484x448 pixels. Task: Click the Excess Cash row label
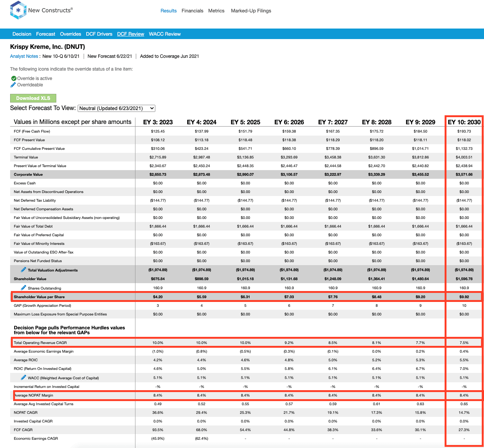click(25, 183)
